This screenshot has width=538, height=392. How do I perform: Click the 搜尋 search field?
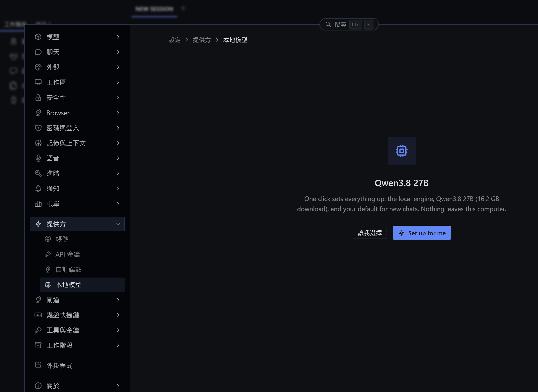[349, 24]
